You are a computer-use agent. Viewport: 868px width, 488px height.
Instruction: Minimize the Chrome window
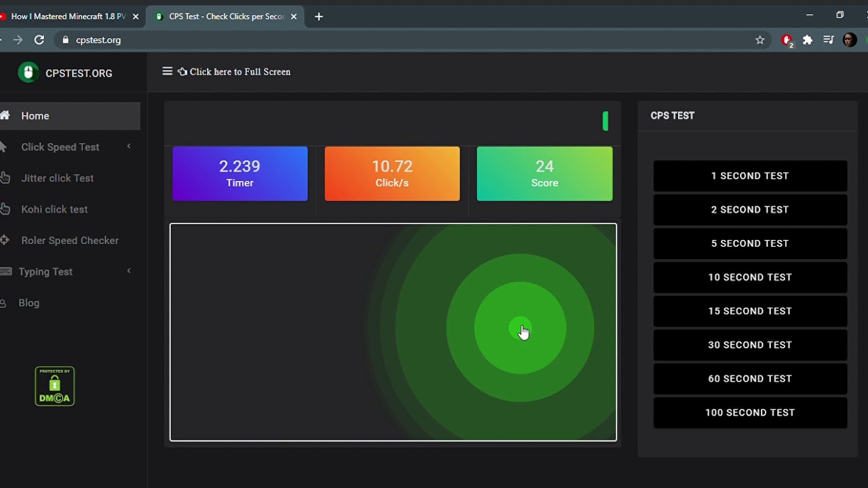[809, 15]
